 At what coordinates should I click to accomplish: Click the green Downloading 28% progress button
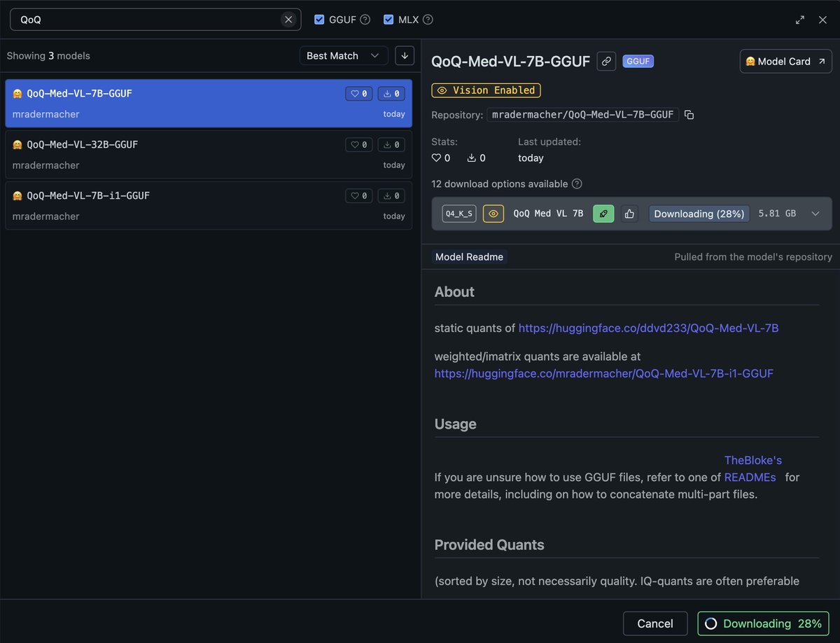pos(763,623)
